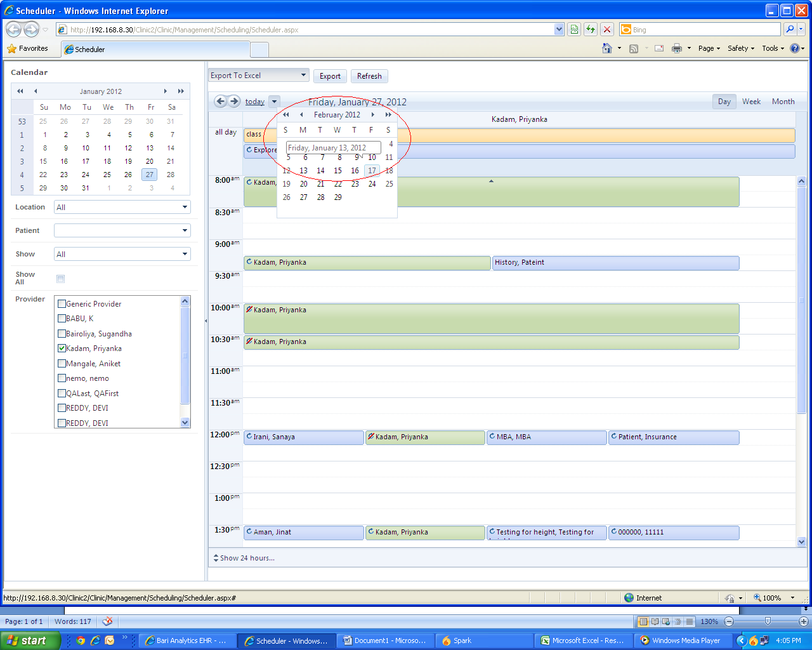The width and height of the screenshot is (812, 650).
Task: Show previous month in January 2012 calendar
Action: [36, 91]
